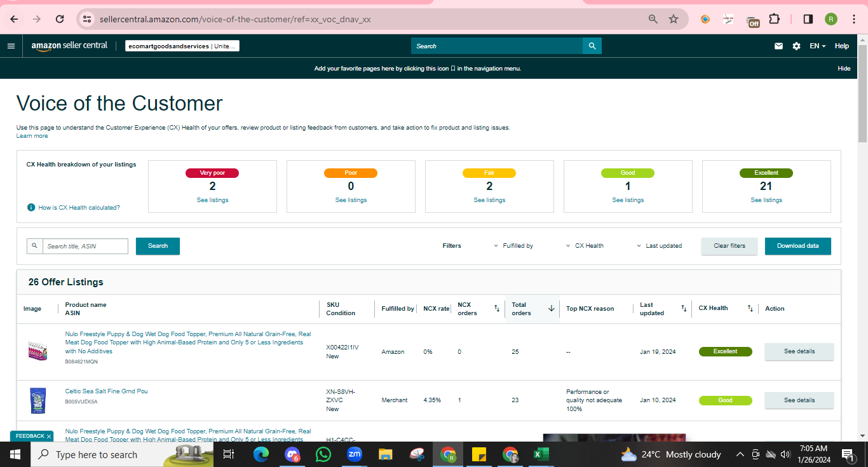Image resolution: width=868 pixels, height=467 pixels.
Task: Sort listings by Last updated
Action: 684,308
